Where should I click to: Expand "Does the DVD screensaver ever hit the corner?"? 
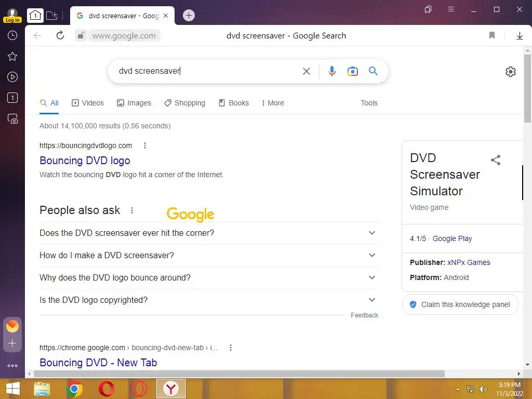[209, 233]
